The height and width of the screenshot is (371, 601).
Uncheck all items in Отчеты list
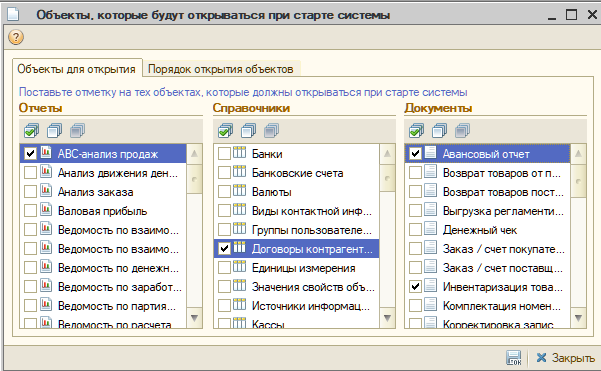54,131
